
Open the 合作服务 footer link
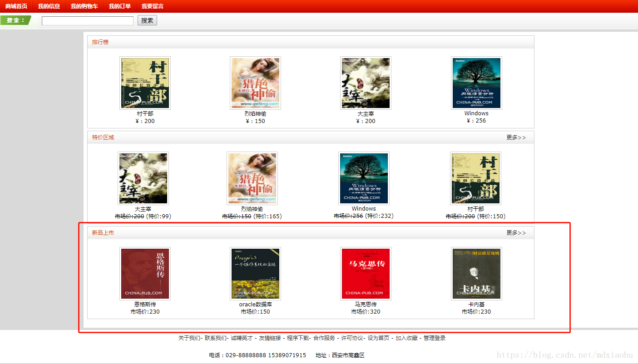tap(324, 338)
